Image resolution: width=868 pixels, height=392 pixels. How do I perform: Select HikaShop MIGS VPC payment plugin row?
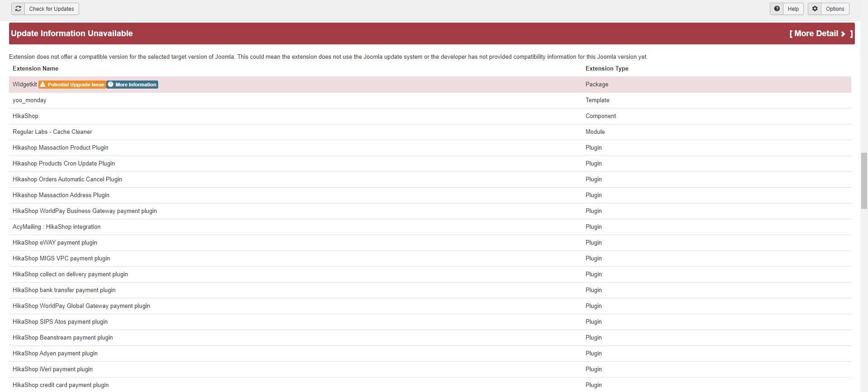[430, 259]
